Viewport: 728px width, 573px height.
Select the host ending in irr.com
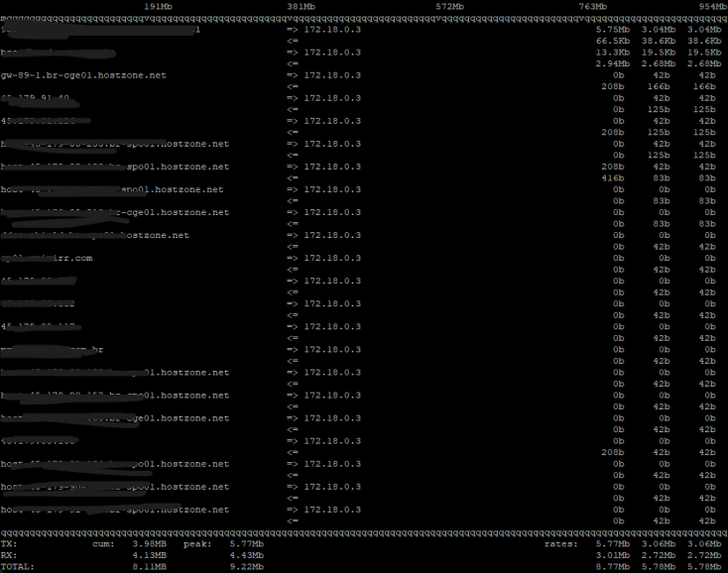pos(47,258)
